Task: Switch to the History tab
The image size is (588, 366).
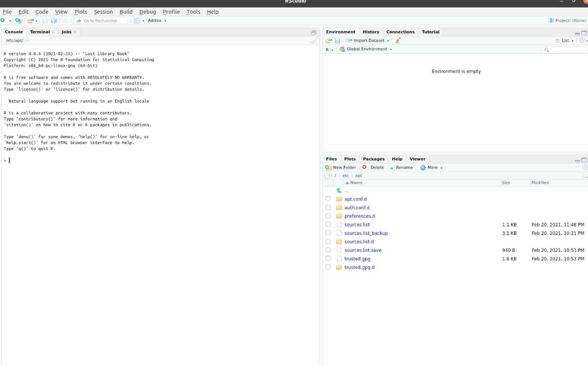Action: pos(371,32)
